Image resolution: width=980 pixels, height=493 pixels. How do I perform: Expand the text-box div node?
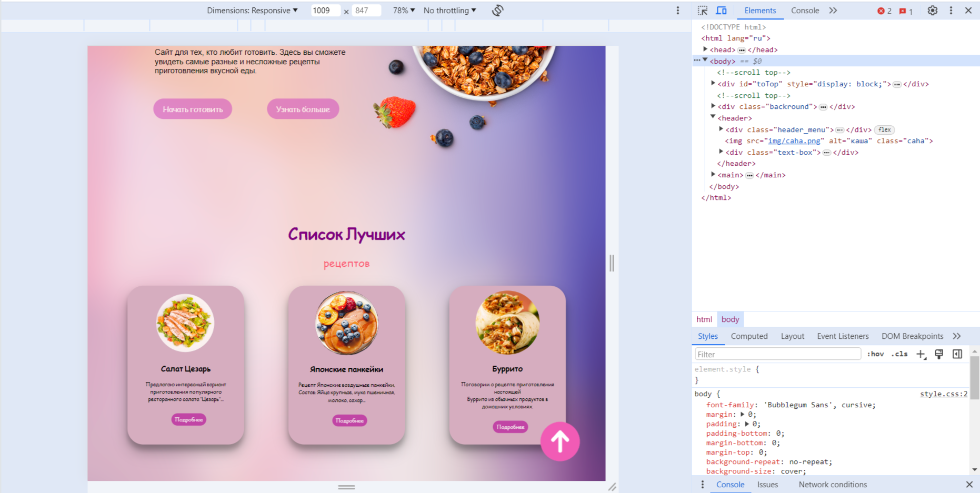tap(721, 152)
